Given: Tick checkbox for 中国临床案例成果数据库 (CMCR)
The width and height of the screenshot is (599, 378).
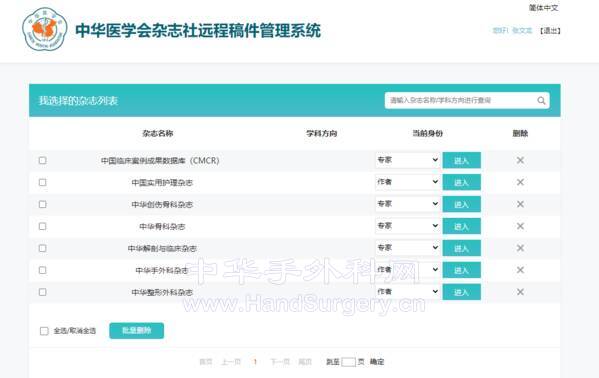Looking at the screenshot, I should 42,160.
